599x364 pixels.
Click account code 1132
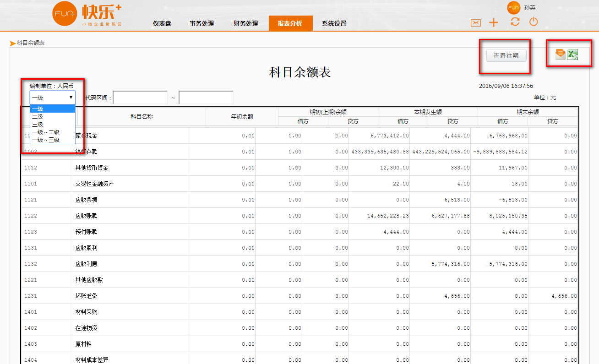coord(31,264)
